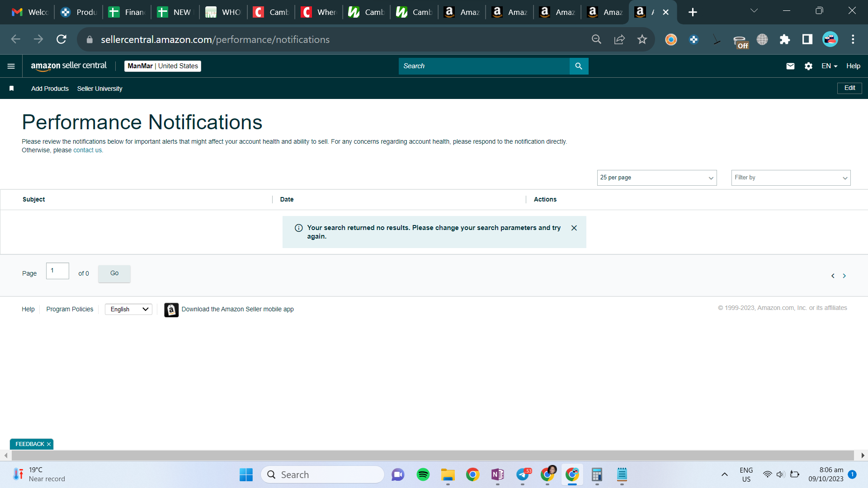Click Download the Amazon Seller mobile app
868x488 pixels.
[238, 310]
